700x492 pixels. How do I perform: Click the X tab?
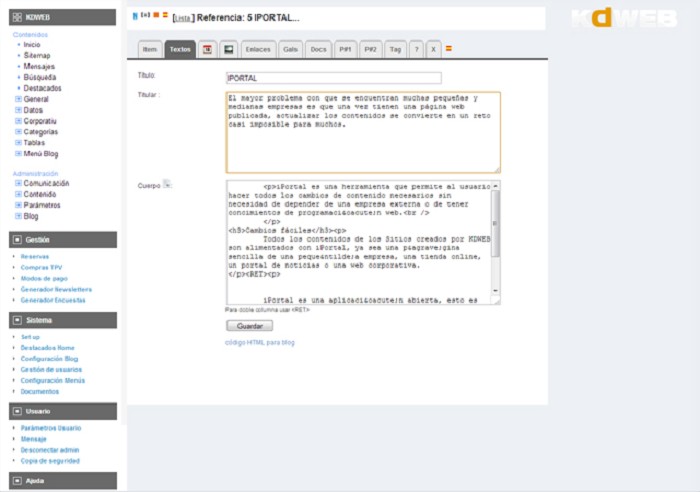433,49
